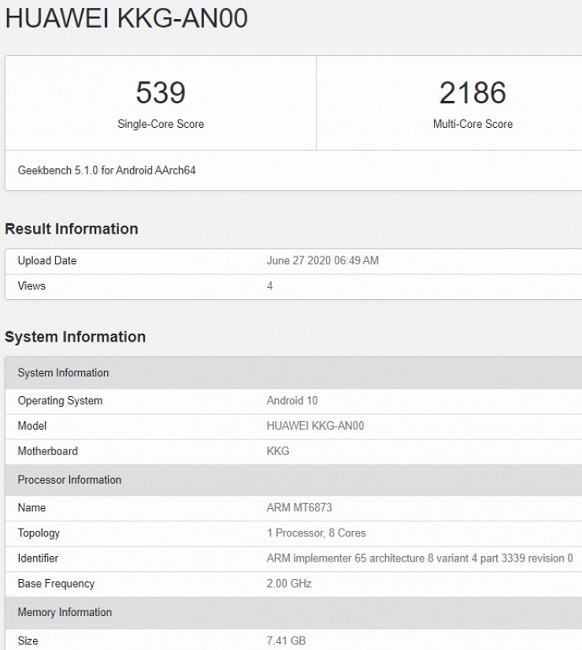Click the Motherboard value KKG
Viewport: 582px width, 650px height.
[x=278, y=451]
